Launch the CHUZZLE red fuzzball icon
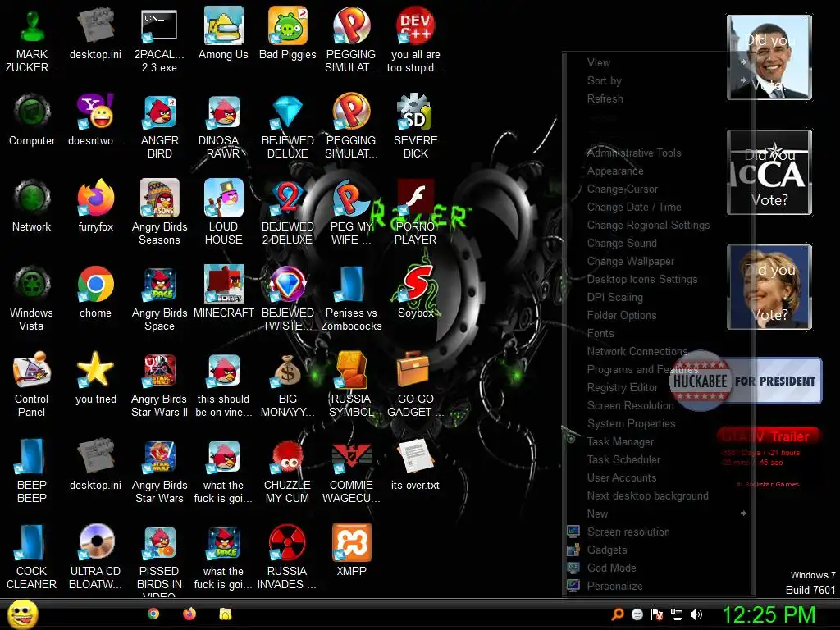This screenshot has height=630, width=840. 288,470
